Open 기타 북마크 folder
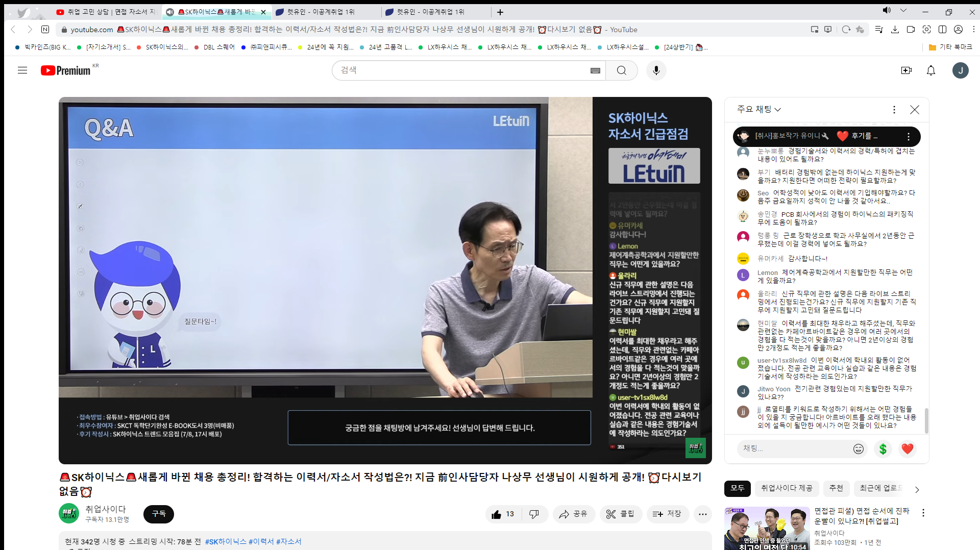The width and height of the screenshot is (980, 550). pyautogui.click(x=950, y=47)
